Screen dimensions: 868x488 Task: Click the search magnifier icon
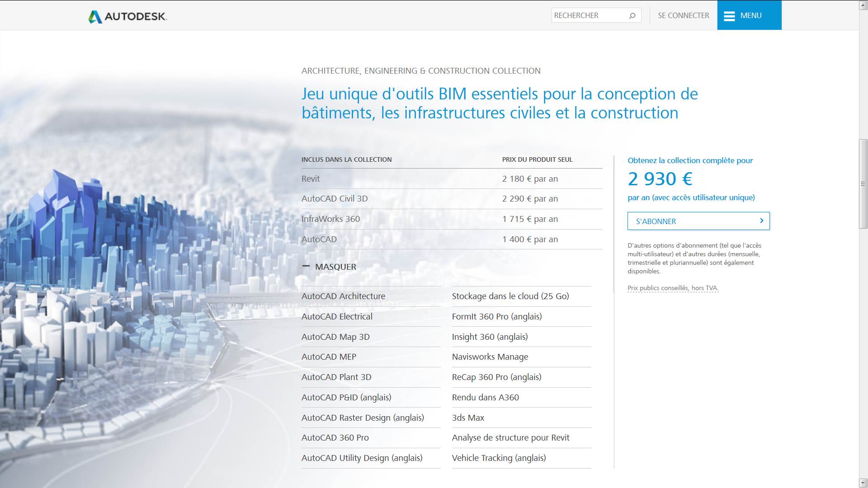coord(632,15)
